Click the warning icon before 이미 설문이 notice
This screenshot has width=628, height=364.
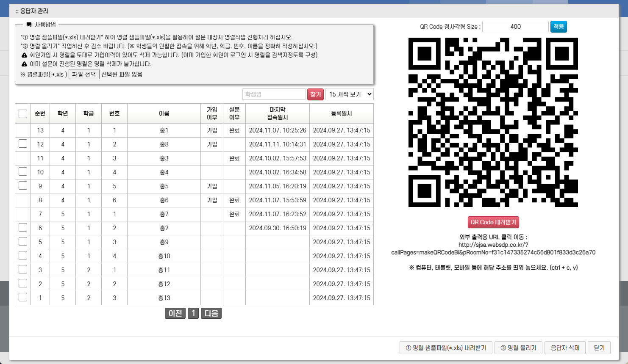coord(24,64)
